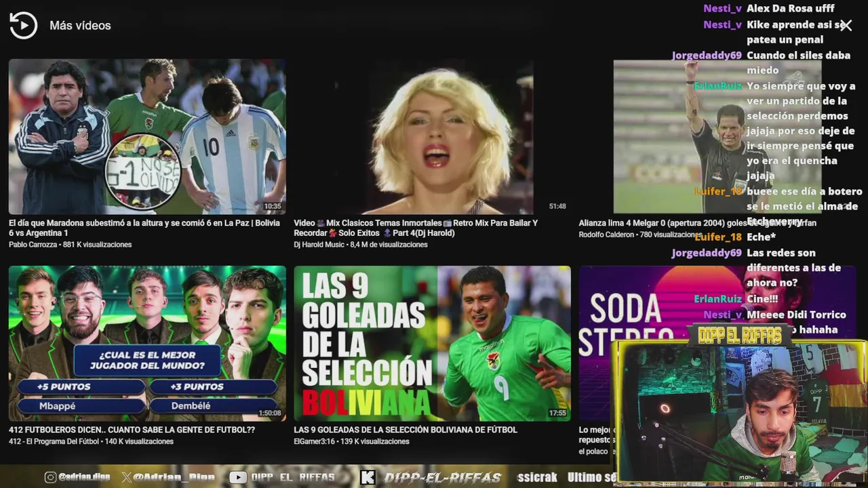Click the 'DIPP EL RIFFAS' webcam title badge
Screen dimensions: 868x488
point(741,335)
